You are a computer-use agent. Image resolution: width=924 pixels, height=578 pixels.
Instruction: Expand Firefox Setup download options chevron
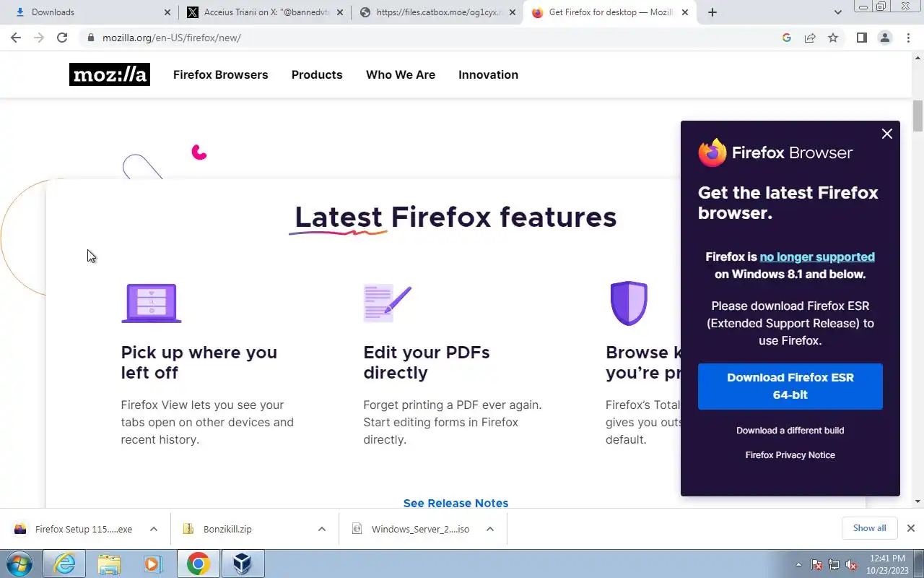pyautogui.click(x=153, y=529)
